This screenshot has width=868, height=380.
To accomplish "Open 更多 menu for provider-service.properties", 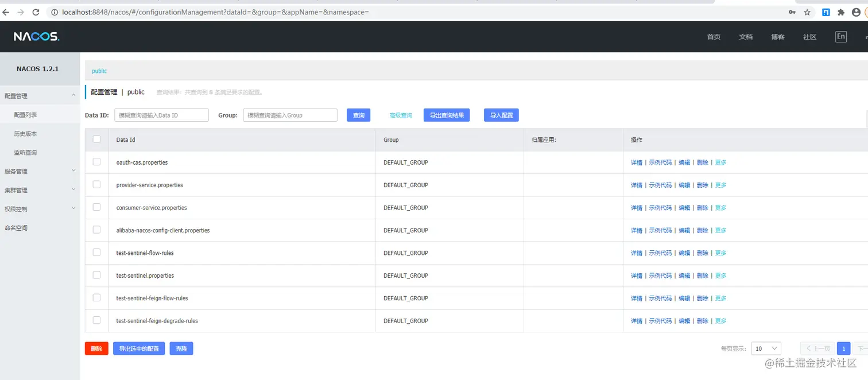I will 720,185.
